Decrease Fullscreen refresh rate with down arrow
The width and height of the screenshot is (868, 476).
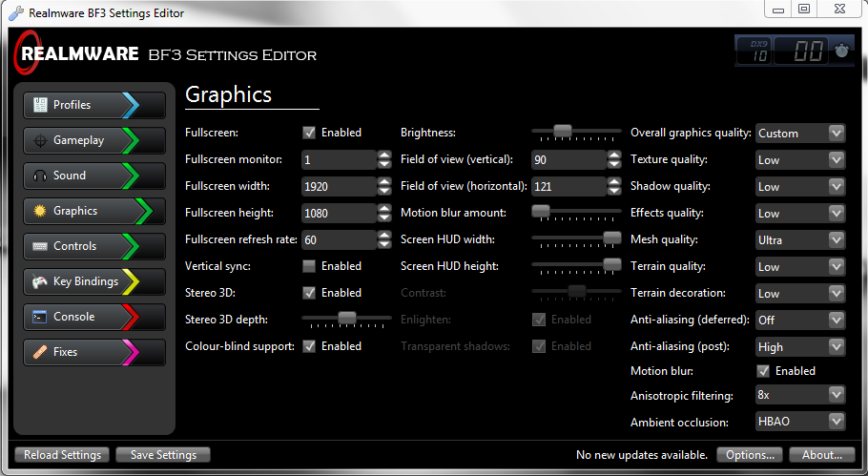click(384, 244)
